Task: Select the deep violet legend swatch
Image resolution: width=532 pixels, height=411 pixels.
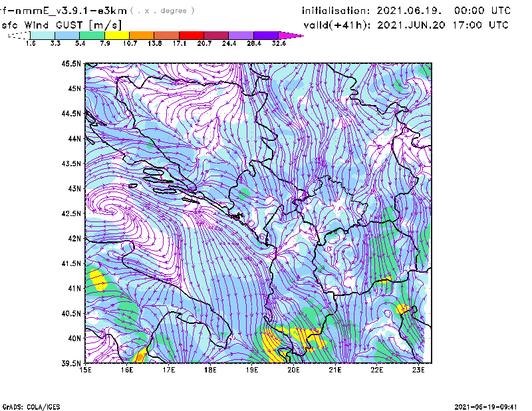Action: click(x=265, y=35)
